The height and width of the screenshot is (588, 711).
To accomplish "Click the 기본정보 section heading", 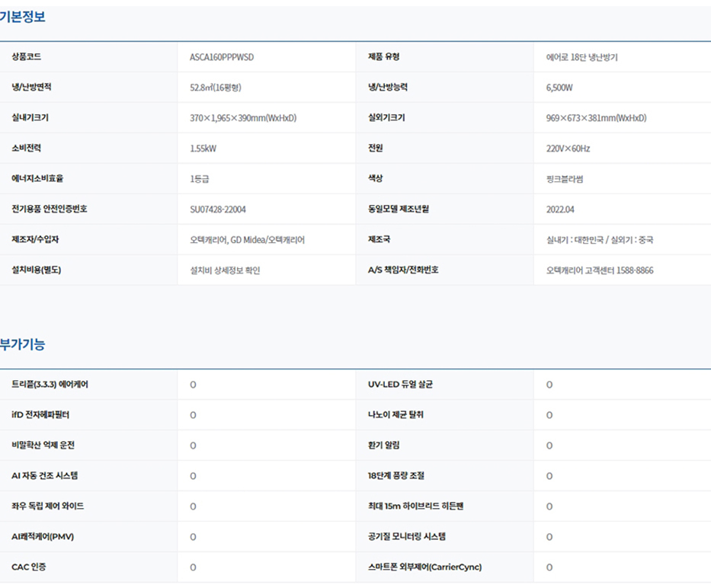I will 23,18.
